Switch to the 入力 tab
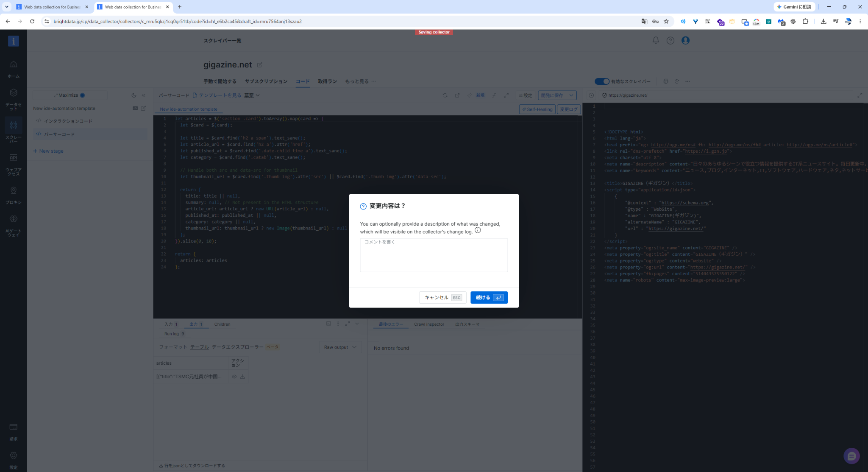The width and height of the screenshot is (868, 472). click(171, 324)
